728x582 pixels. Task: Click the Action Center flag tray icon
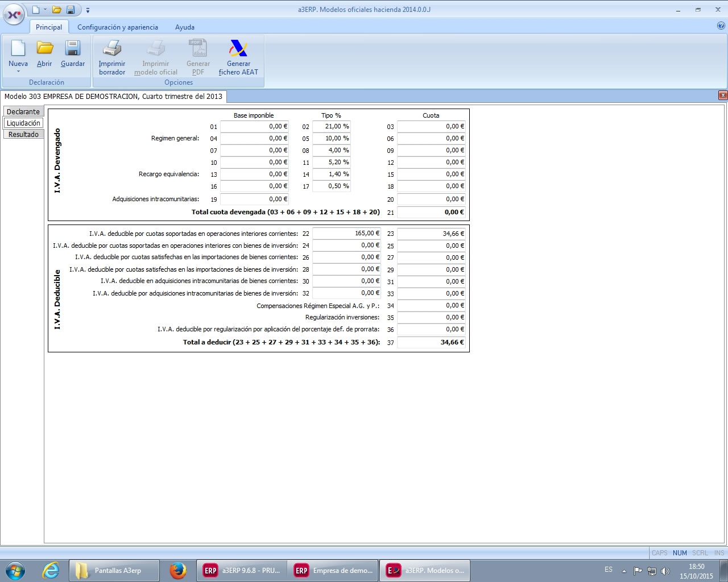(638, 571)
